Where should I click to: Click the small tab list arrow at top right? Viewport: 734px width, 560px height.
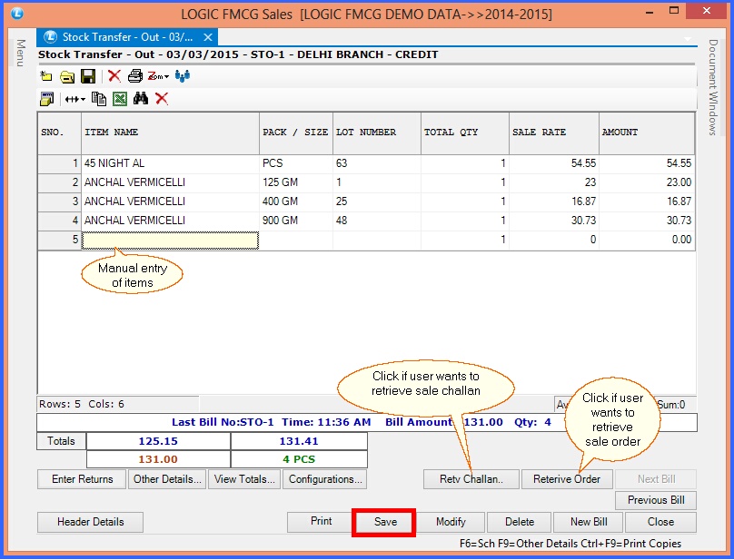(688, 38)
